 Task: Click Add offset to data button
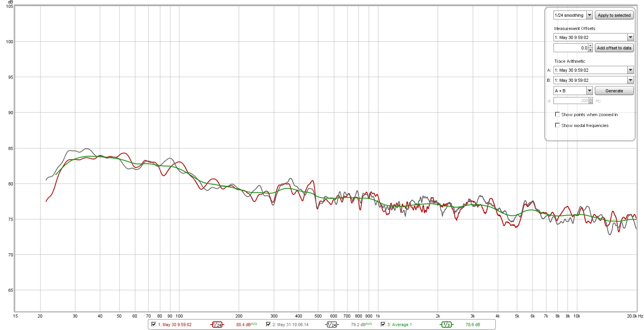point(614,48)
